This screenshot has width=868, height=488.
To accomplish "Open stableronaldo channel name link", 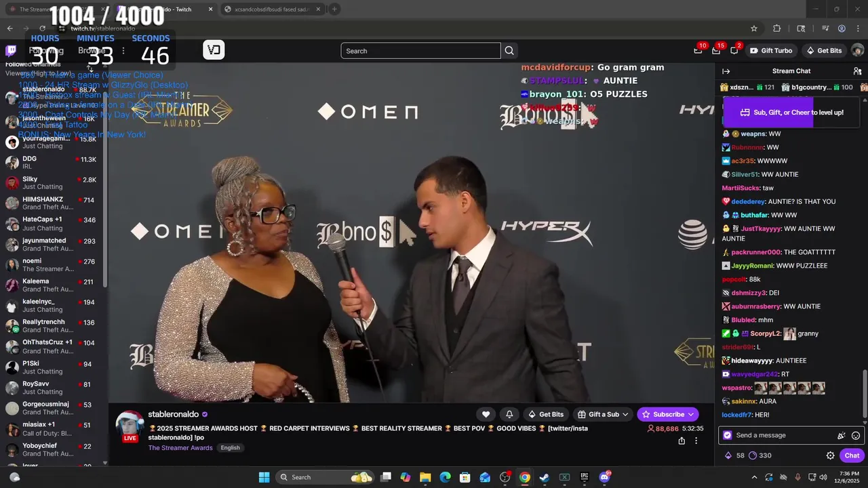I will pyautogui.click(x=174, y=414).
